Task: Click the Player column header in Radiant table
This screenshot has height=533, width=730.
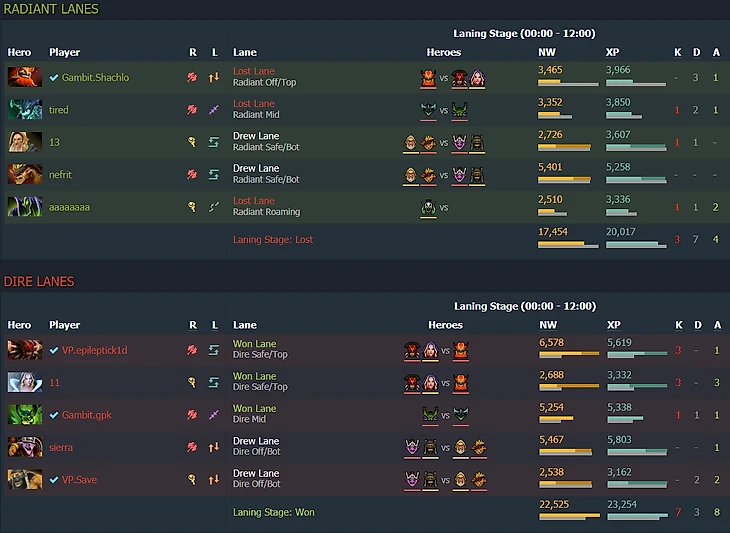Action: [64, 52]
